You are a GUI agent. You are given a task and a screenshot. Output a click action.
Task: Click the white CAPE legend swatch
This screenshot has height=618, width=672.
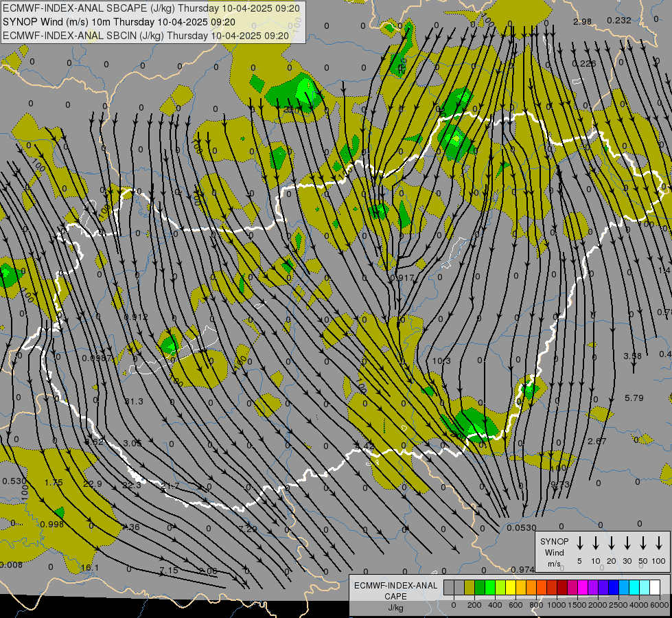(654, 588)
